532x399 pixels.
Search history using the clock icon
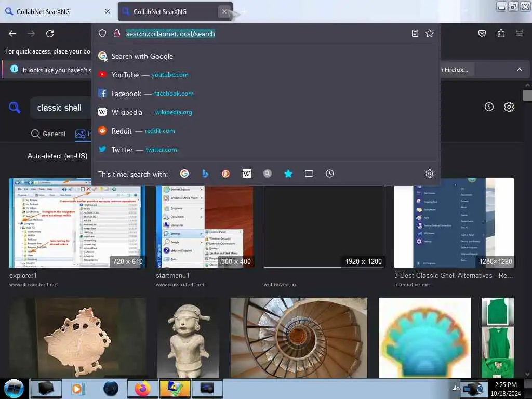click(329, 174)
